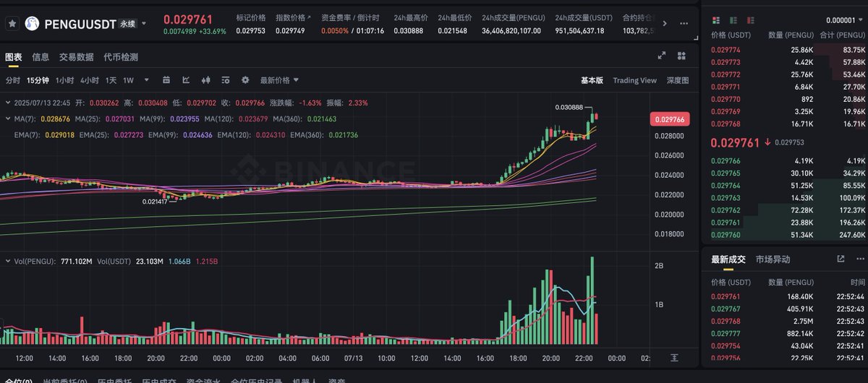This screenshot has width=868, height=383.
Task: Open the chart layout grid icon
Action: (681, 56)
